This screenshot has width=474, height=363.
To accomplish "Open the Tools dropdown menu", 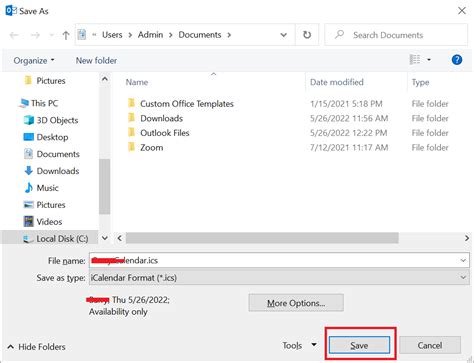I will coord(299,345).
